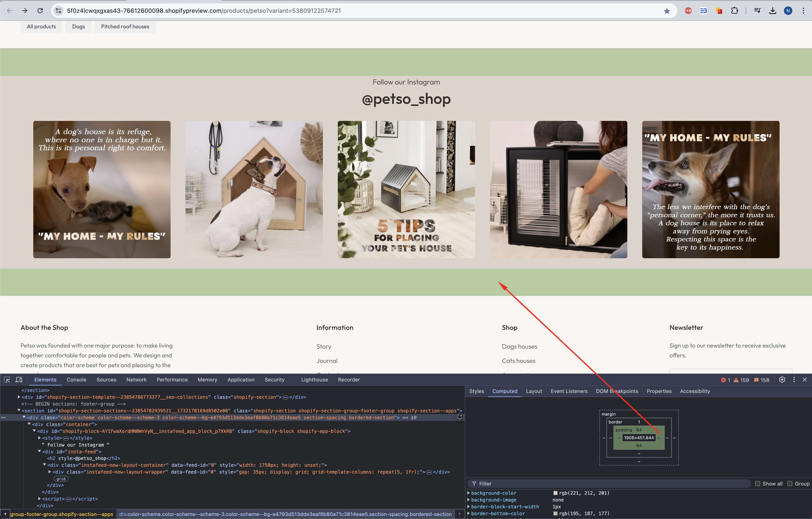Image resolution: width=812 pixels, height=519 pixels.
Task: Bookmark this page with star icon
Action: 667,11
